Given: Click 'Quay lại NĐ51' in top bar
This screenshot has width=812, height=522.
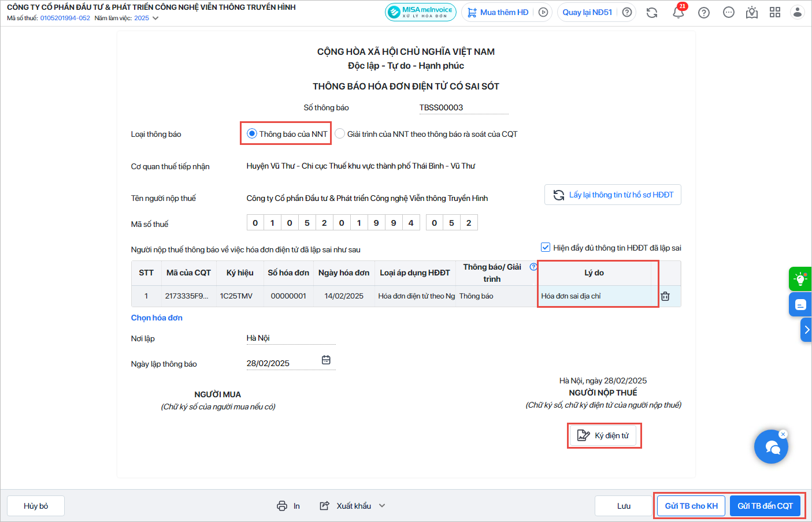Looking at the screenshot, I should pyautogui.click(x=587, y=12).
